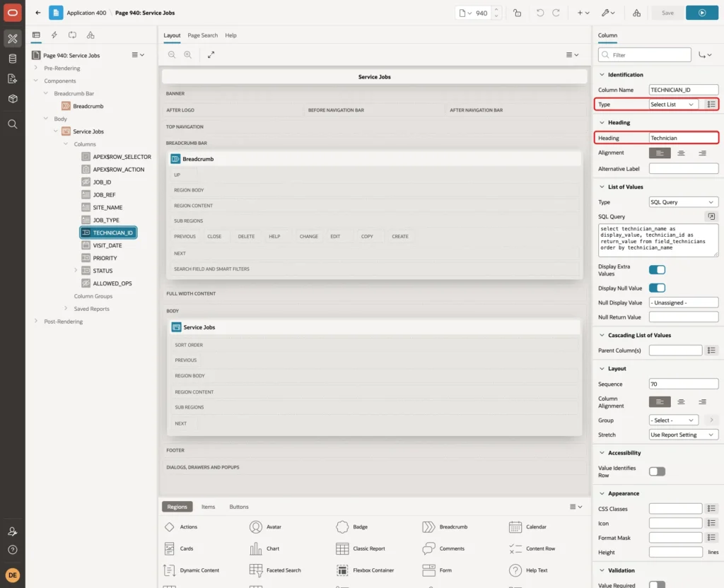Screen dimensions: 724x588
Task: Open the Help question mark icon
Action: pyautogui.click(x=13, y=550)
